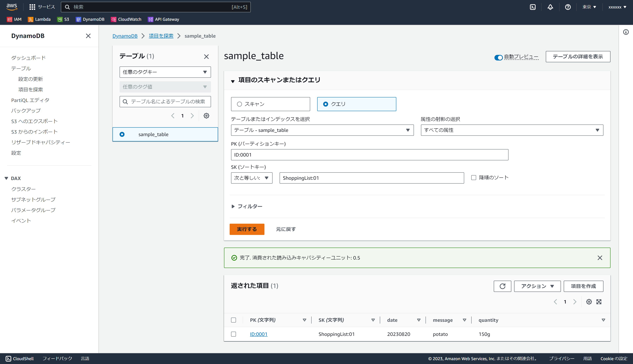Go to previous page of table list

point(173,116)
